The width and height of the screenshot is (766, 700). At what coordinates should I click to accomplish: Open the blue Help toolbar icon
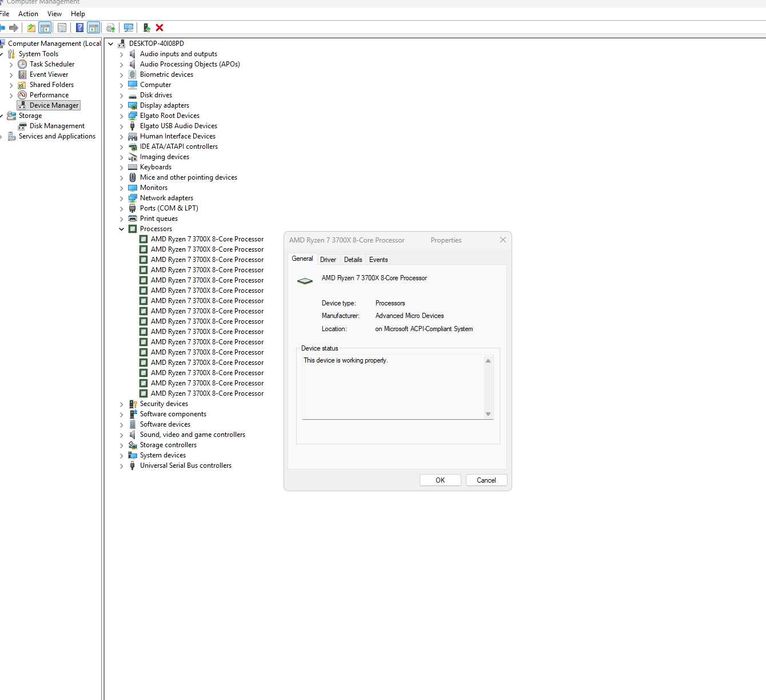80,28
